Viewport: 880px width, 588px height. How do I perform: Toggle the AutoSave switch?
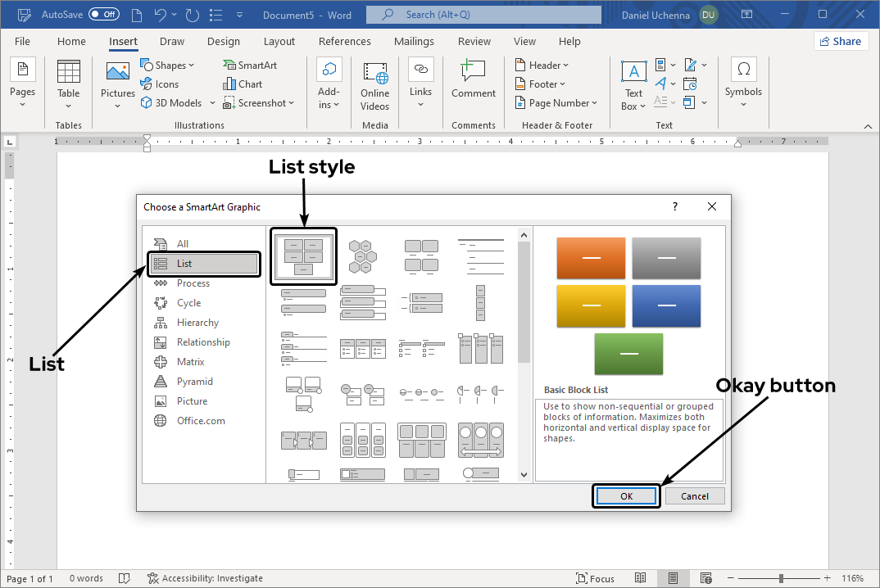pyautogui.click(x=104, y=15)
